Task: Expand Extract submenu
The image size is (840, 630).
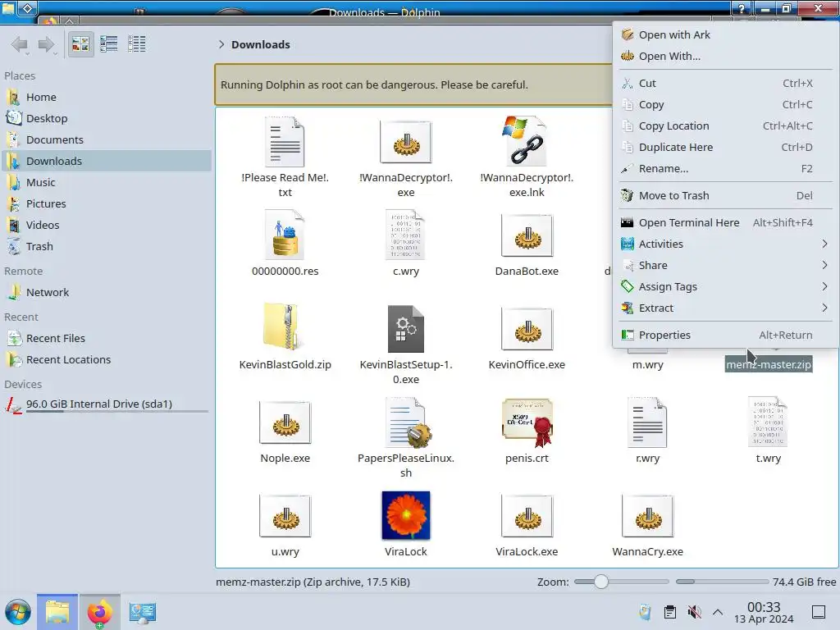Action: pyautogui.click(x=725, y=308)
